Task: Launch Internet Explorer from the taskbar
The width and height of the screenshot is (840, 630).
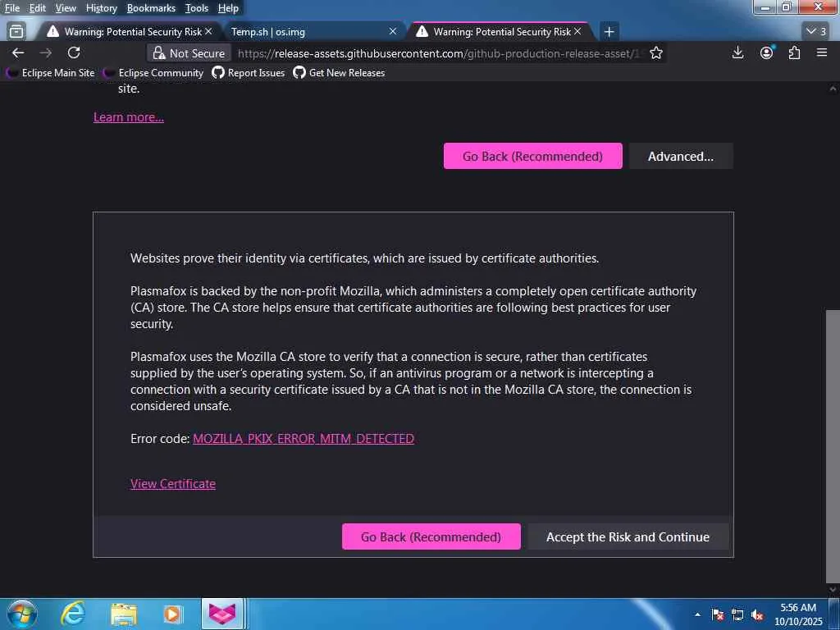Action: (x=72, y=614)
